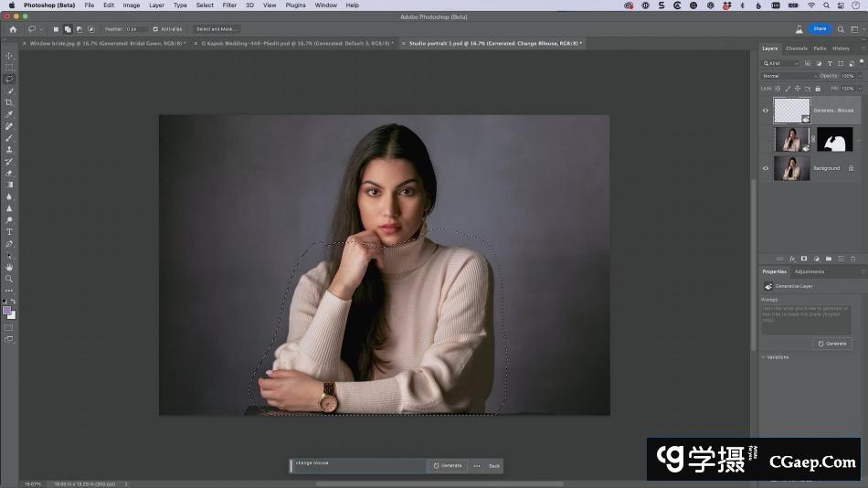Select the Lasso tool in the toolbar
Viewport: 868px width, 488px height.
tap(9, 79)
